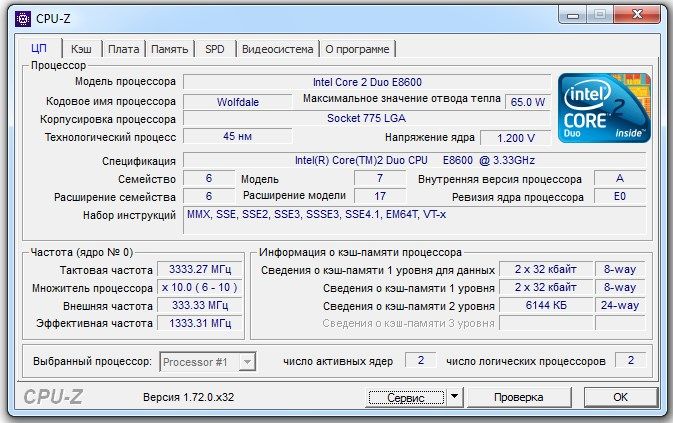Expand the Сервис button dropdown arrow
The width and height of the screenshot is (673, 423).
(x=455, y=397)
